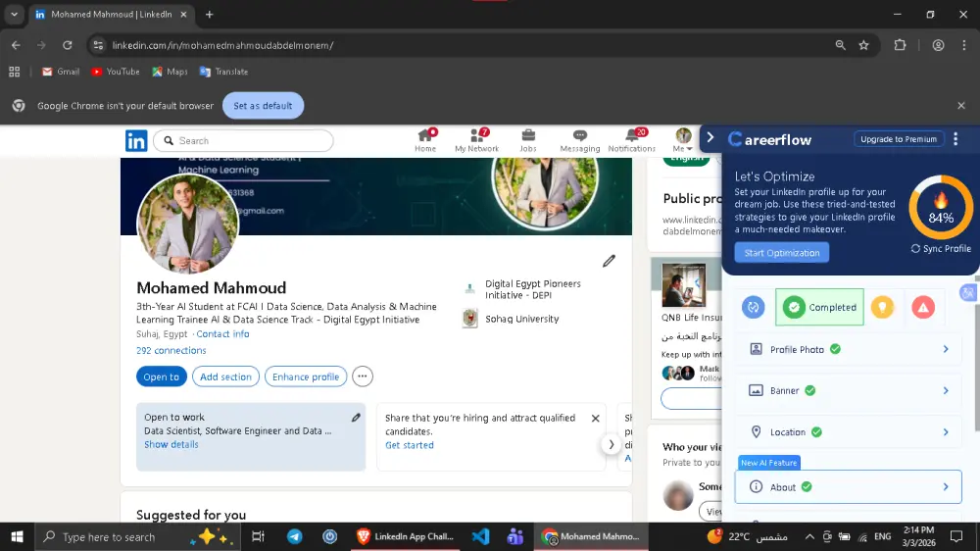Click the Enhance profile button
Viewport: 980px width, 551px height.
[306, 376]
